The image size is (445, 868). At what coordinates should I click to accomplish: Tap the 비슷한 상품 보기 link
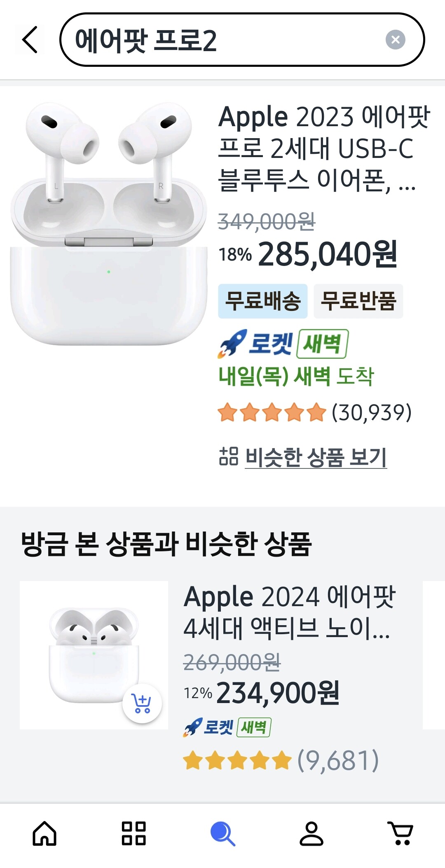[x=316, y=457]
